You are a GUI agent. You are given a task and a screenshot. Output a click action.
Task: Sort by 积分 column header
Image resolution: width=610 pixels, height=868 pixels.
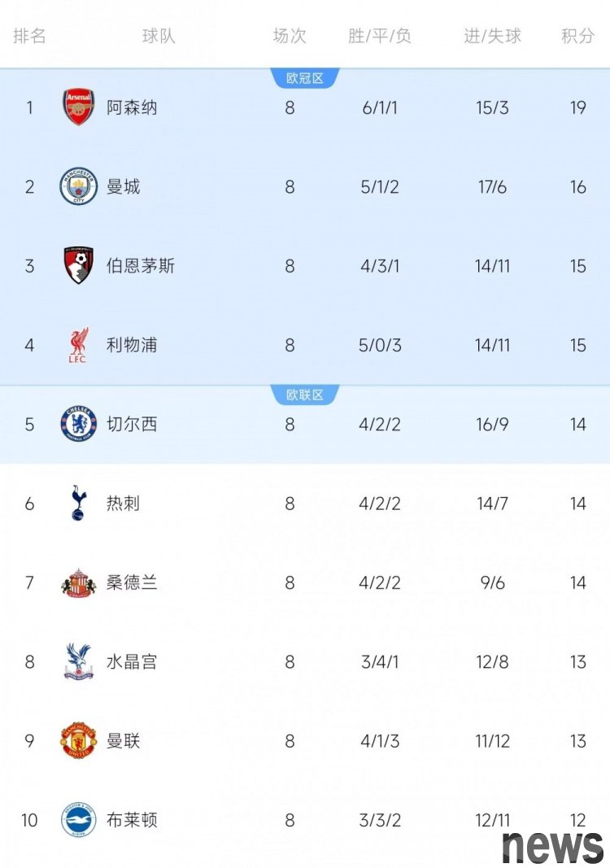pos(577,37)
